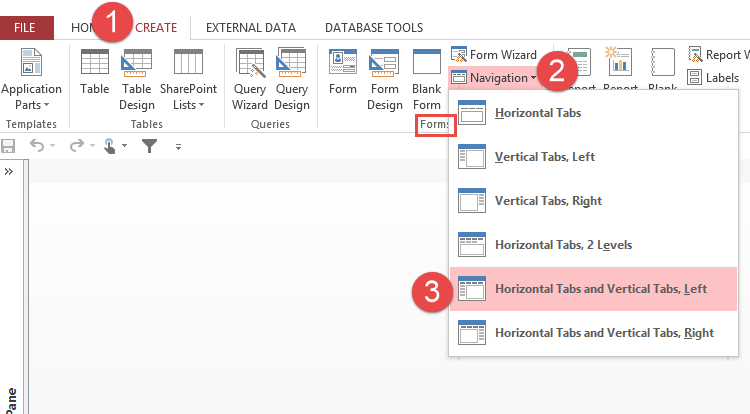Launch the Report Wizard
The image size is (750, 414).
tap(717, 55)
